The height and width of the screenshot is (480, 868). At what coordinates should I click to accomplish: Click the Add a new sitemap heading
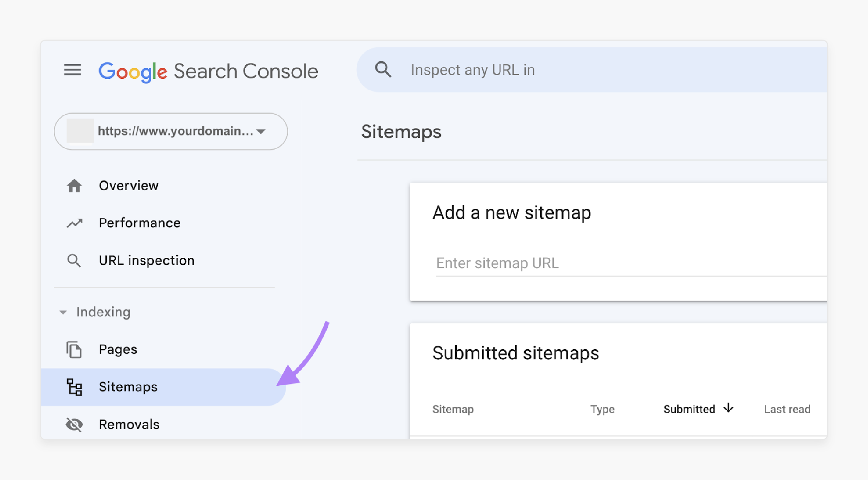click(512, 212)
